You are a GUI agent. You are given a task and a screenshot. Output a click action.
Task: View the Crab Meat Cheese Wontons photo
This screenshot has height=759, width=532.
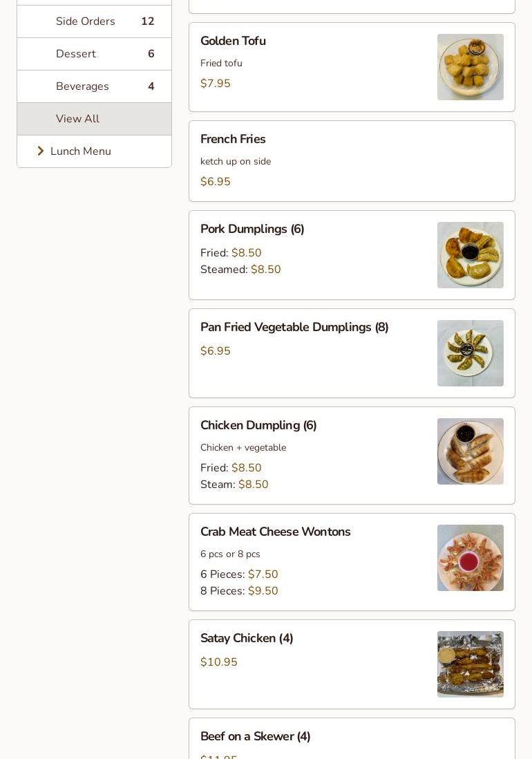tap(470, 558)
